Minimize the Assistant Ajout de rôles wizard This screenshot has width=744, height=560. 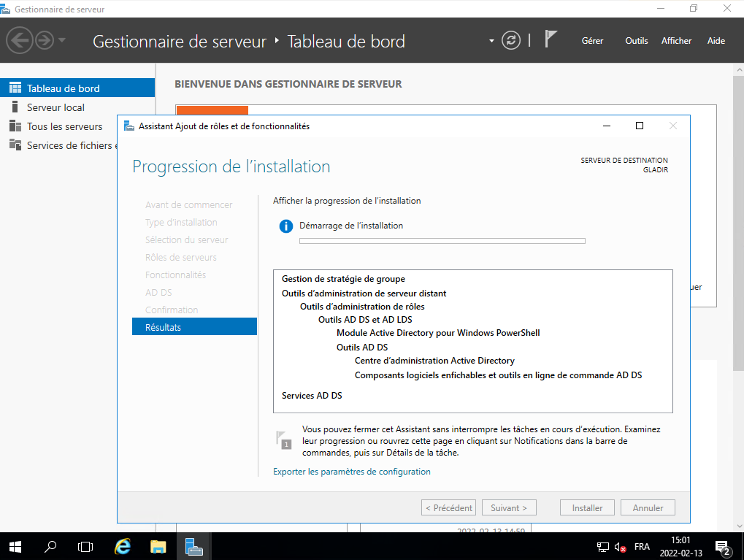[x=607, y=126]
